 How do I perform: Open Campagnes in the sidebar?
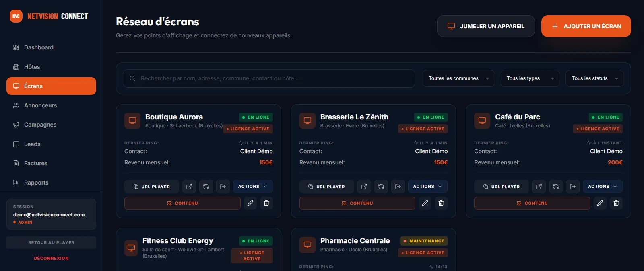pos(51,125)
